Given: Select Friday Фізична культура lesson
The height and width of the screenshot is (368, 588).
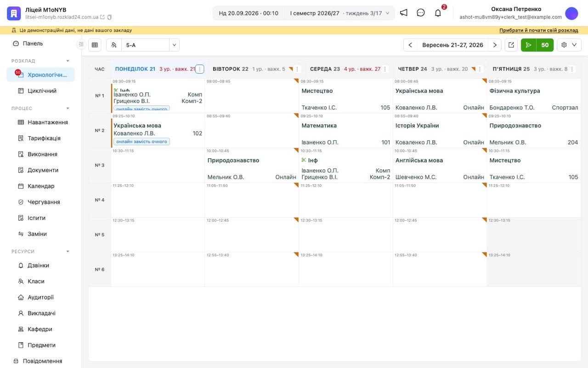Looking at the screenshot, I should [534, 96].
